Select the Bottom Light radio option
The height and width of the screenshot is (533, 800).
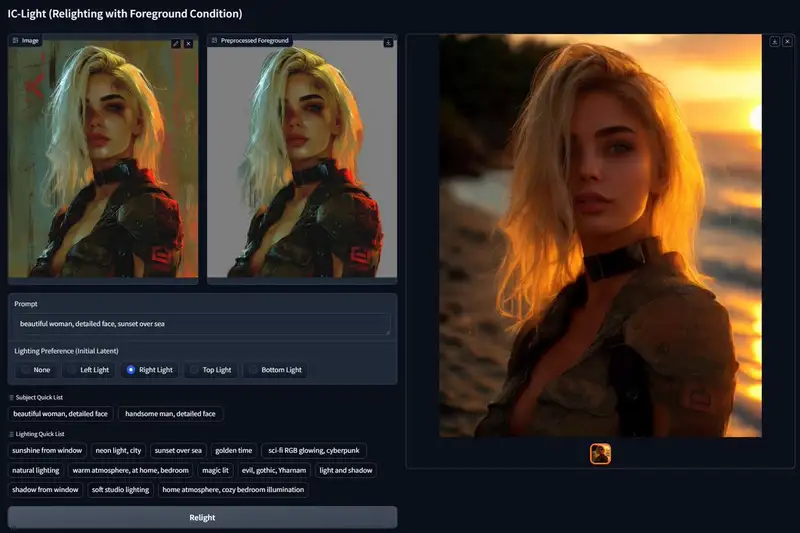(276, 370)
